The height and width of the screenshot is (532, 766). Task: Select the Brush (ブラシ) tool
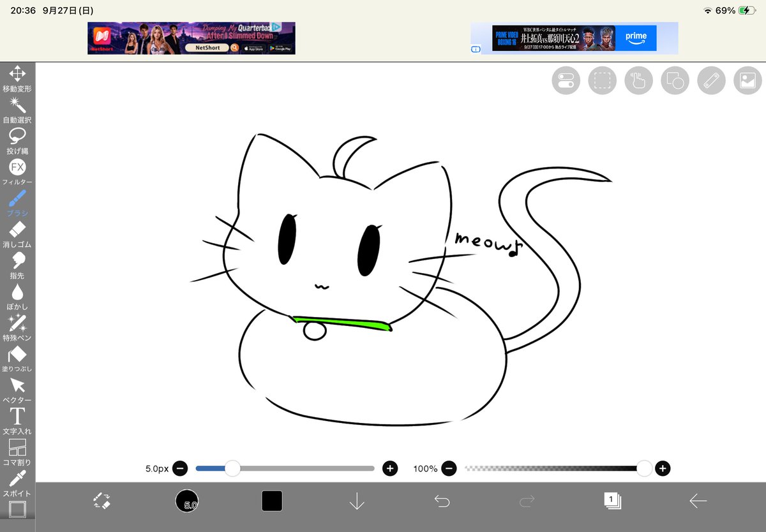tap(17, 204)
